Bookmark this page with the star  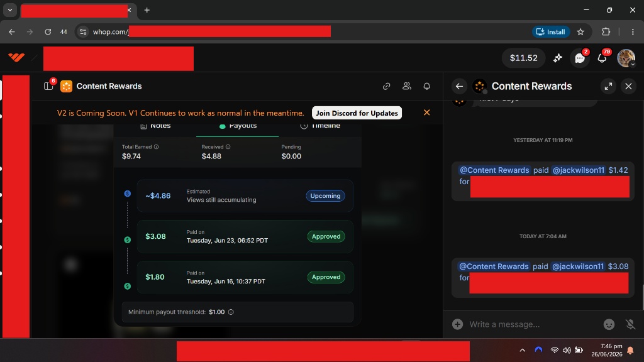(x=580, y=31)
